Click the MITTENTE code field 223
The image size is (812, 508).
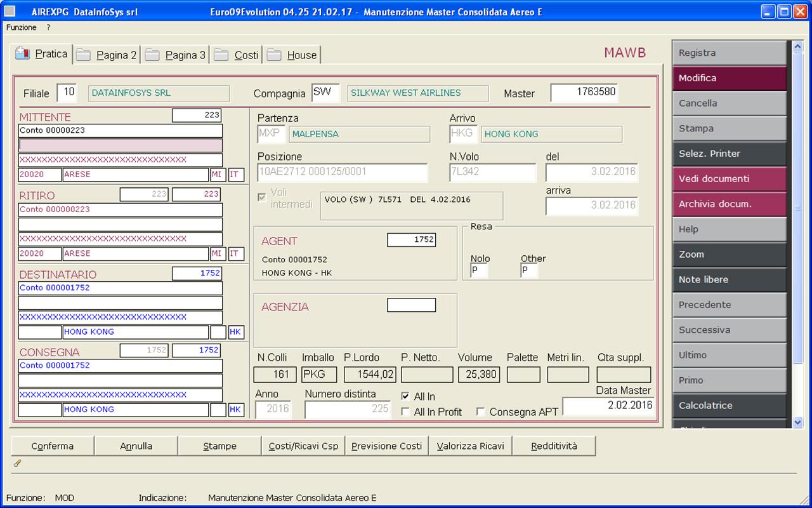[197, 115]
